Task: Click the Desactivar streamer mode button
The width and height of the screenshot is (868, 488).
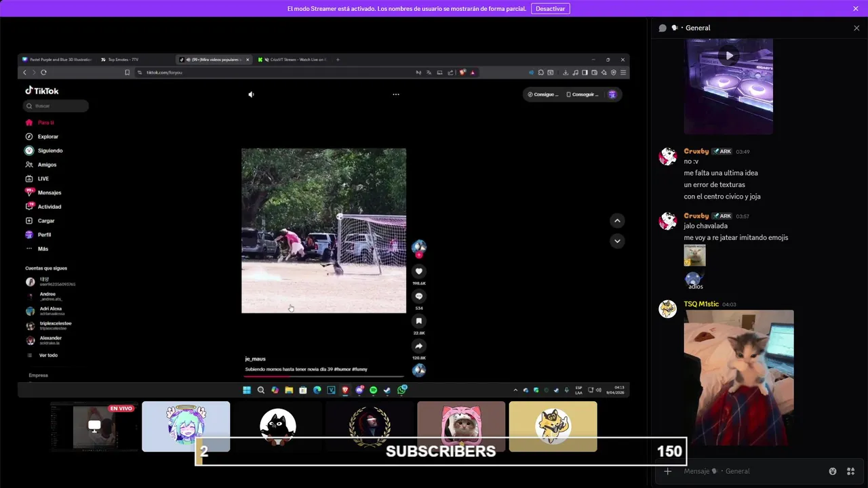Action: 550,9
